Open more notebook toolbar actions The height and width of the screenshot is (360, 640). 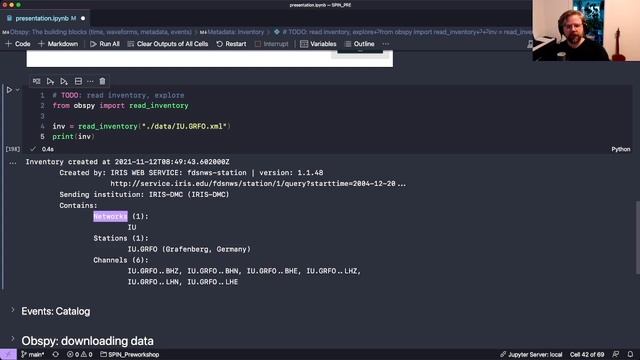(x=386, y=44)
